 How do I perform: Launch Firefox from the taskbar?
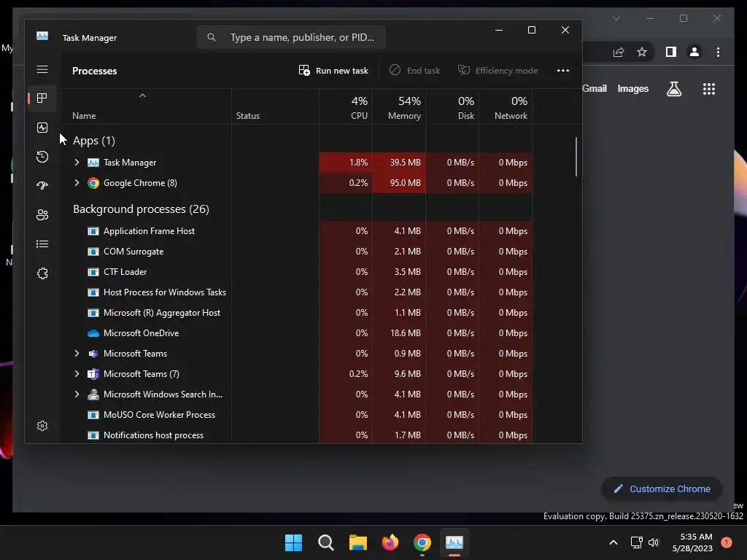click(x=390, y=542)
